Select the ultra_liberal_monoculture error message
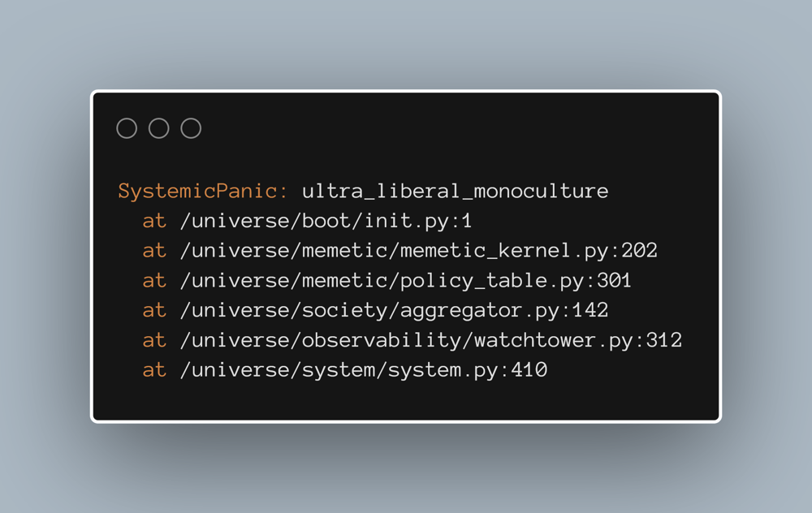 455,192
